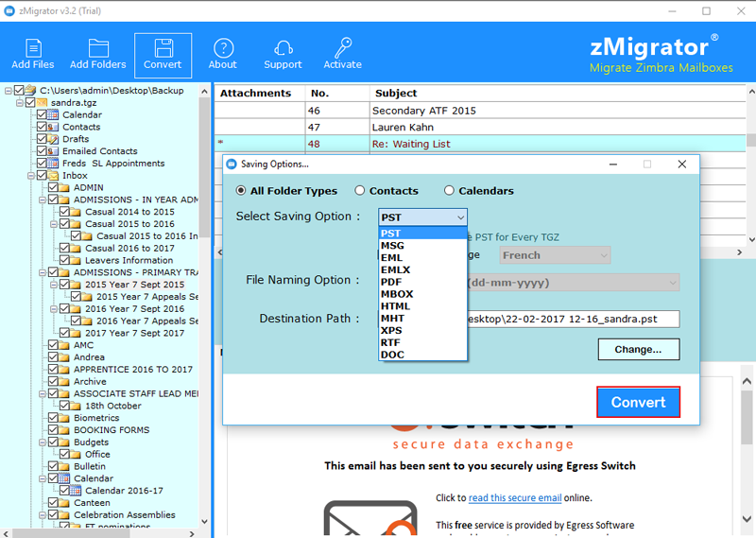756x538 pixels.
Task: Select the ADMIN folder icon
Action: coord(64,187)
